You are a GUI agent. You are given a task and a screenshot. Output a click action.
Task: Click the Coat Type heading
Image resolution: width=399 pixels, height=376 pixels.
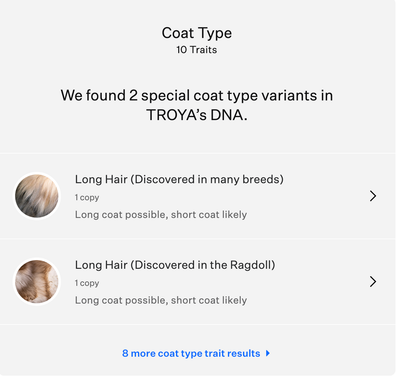pos(197,33)
